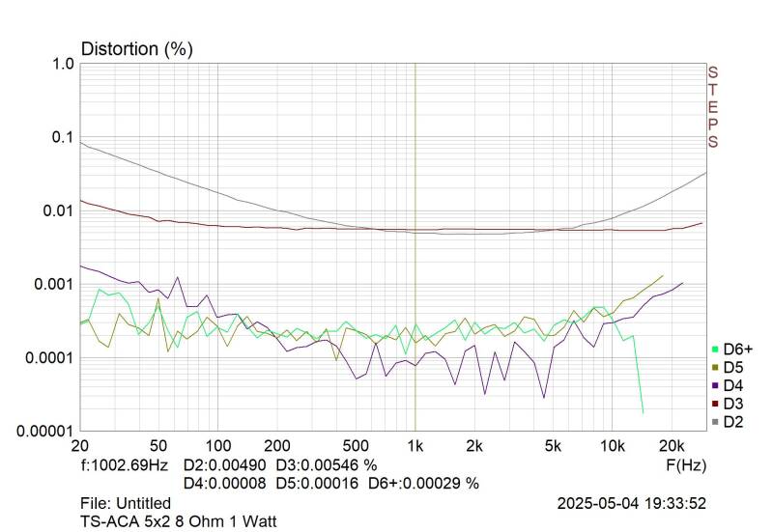This screenshot has width=773, height=532.
Task: Click the 10k frequency axis label
Action: [613, 446]
